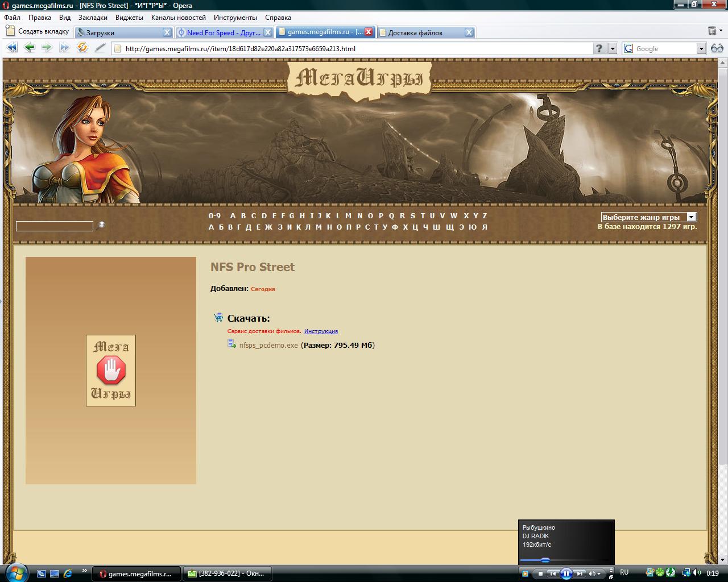The height and width of the screenshot is (582, 728).
Task: Click the wand (pencil) icon in toolbar
Action: pyautogui.click(x=100, y=48)
